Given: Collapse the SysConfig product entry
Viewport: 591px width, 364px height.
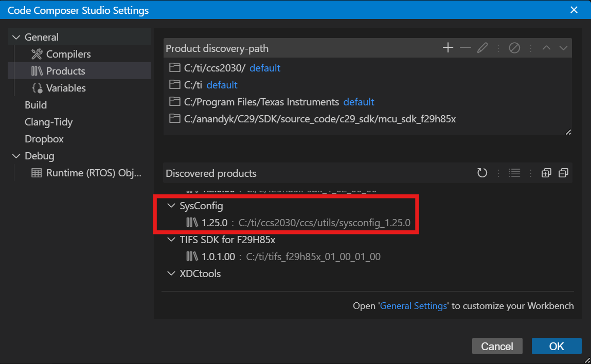Looking at the screenshot, I should point(171,206).
